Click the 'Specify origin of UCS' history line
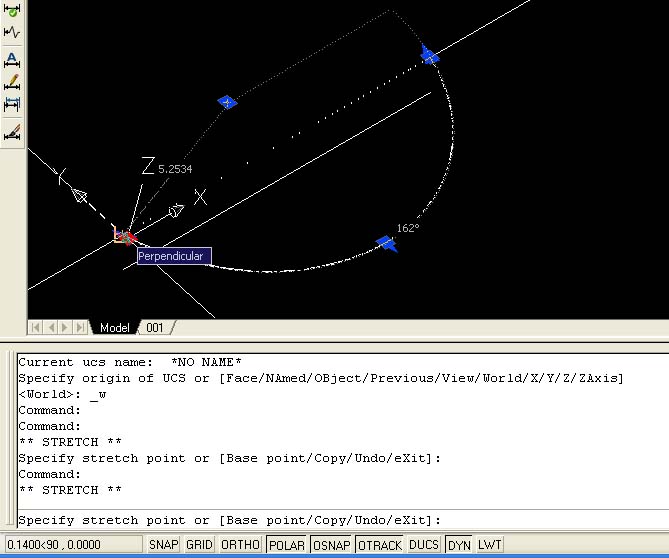669x558 pixels. click(321, 378)
